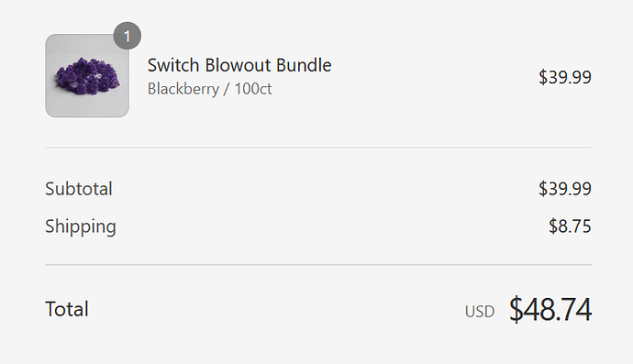This screenshot has height=364, width=633.
Task: Click the 100ct count text
Action: pyautogui.click(x=253, y=89)
